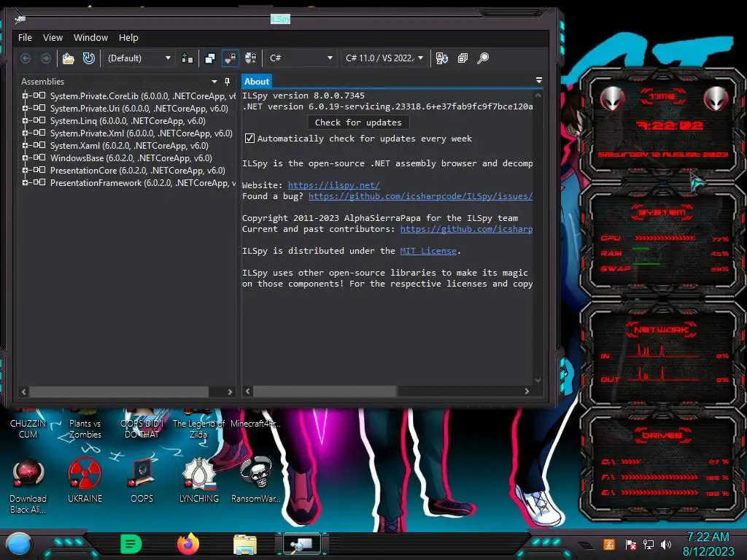This screenshot has height=560, width=747.
Task: Open the OOPS desktop icon
Action: tap(142, 481)
